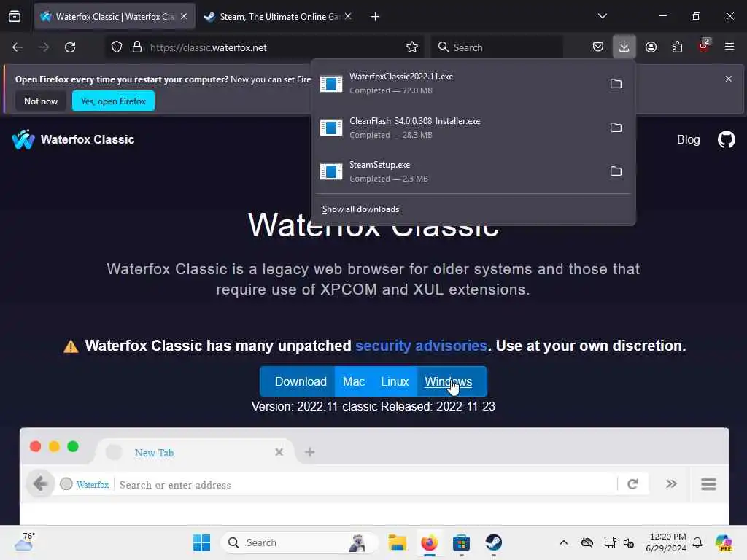The height and width of the screenshot is (560, 747).
Task: Choose the Mac download
Action: 354,382
